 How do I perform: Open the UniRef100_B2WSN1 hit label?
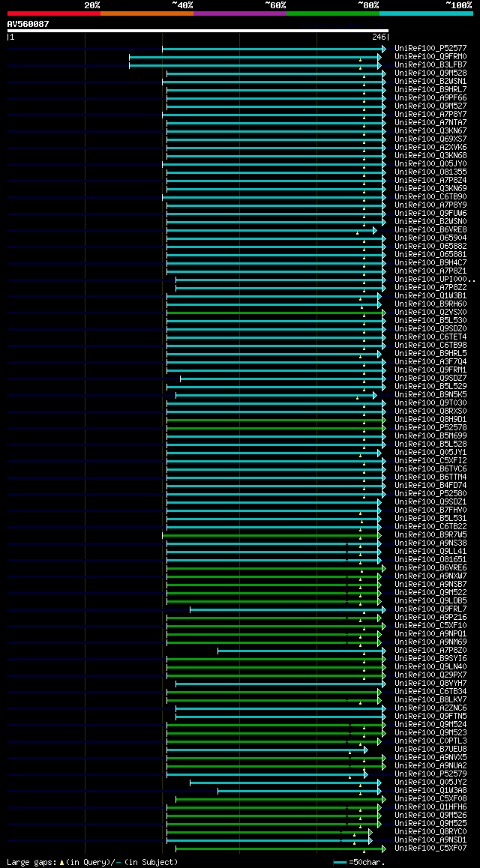click(430, 82)
